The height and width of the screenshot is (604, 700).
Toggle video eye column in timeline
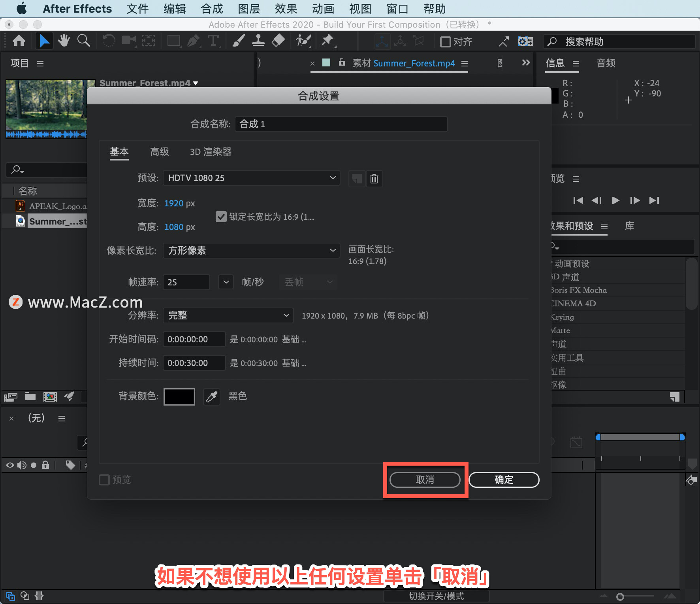(10, 465)
